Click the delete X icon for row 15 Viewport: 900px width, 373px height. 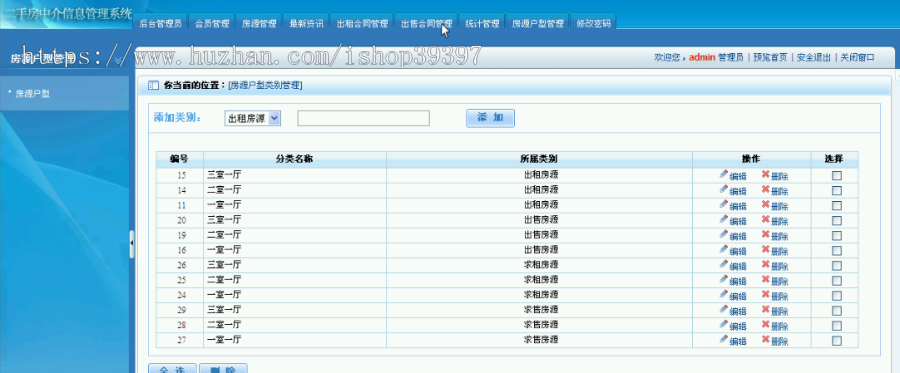click(x=766, y=174)
